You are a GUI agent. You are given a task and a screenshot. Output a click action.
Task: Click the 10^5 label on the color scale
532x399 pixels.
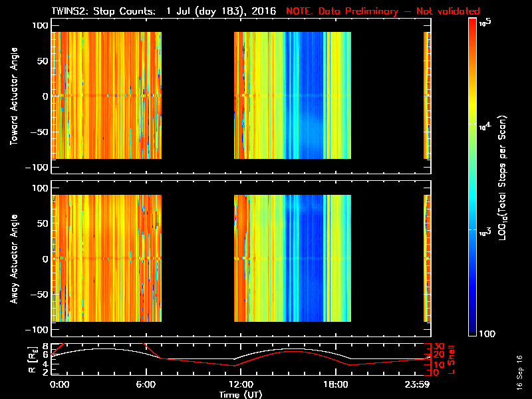click(x=485, y=23)
